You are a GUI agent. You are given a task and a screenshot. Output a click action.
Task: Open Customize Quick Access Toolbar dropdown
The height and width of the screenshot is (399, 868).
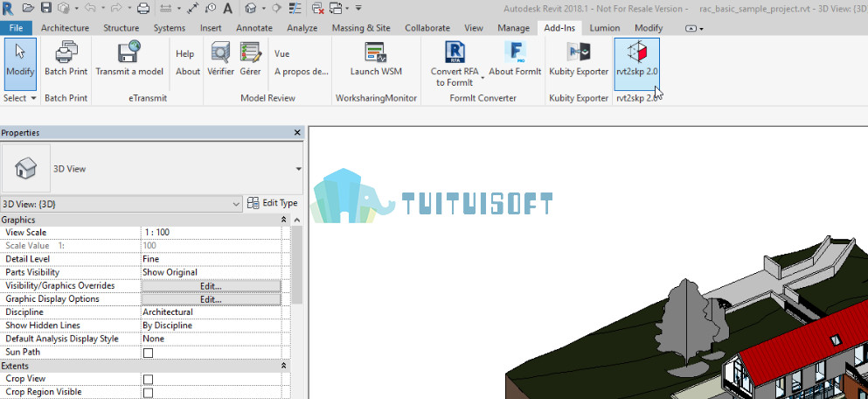pyautogui.click(x=358, y=9)
